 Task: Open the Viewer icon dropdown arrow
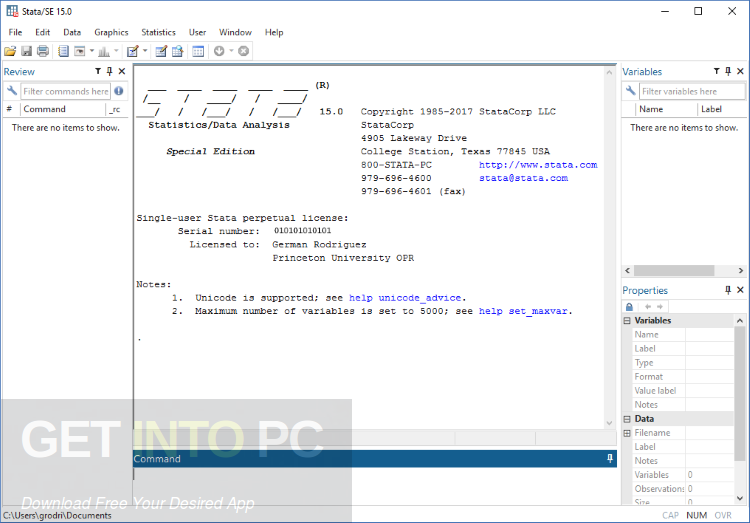point(92,51)
